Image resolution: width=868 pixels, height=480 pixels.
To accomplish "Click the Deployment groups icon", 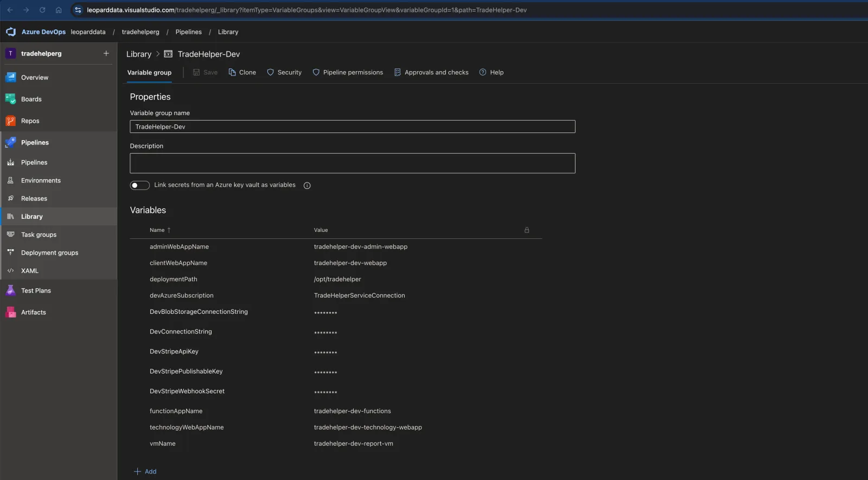I will 10,252.
